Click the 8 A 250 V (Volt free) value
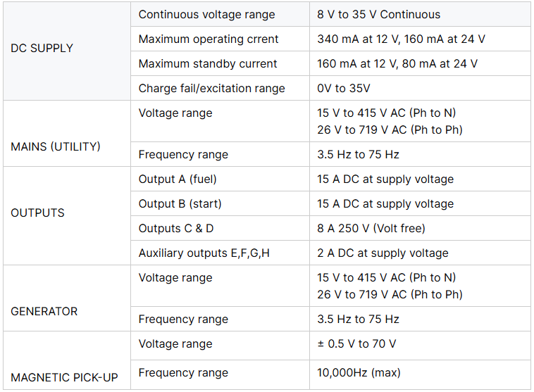The image size is (534, 392). point(371,228)
